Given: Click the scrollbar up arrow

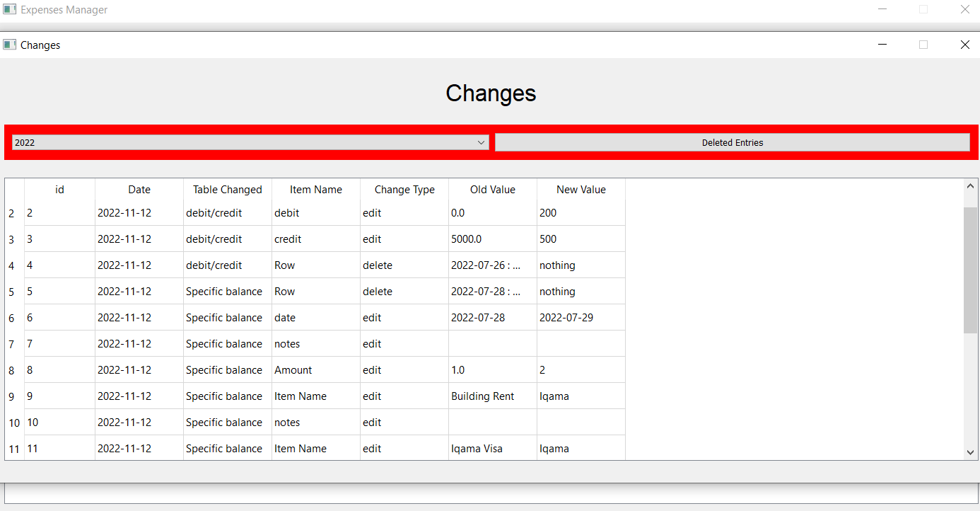Looking at the screenshot, I should click(x=970, y=186).
